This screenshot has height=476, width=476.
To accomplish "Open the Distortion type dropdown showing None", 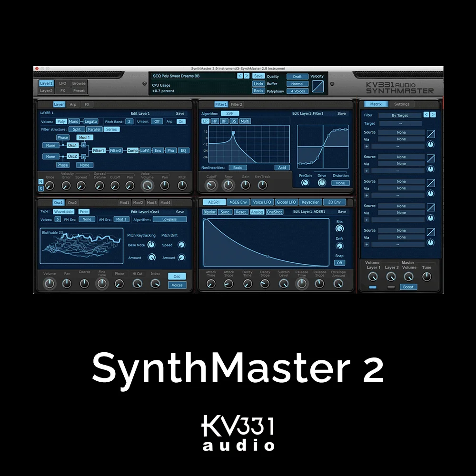I will [x=340, y=183].
